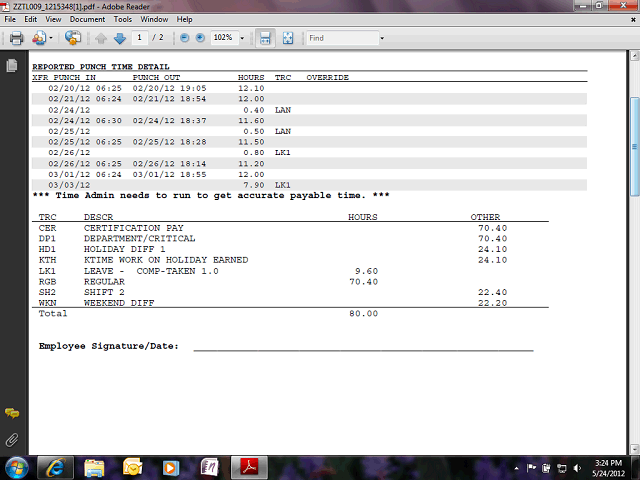Go to next page with blue down arrow
Viewport: 640px width, 480px height.
[120, 38]
